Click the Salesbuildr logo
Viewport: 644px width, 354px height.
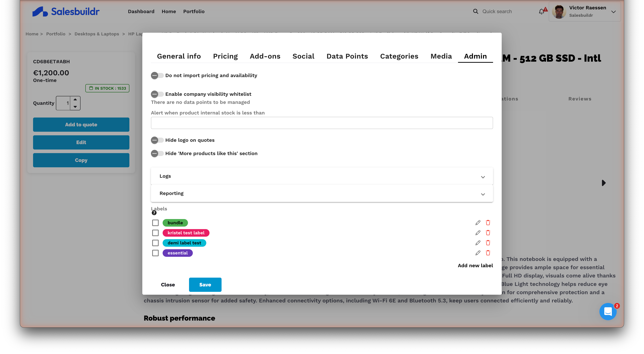(66, 12)
